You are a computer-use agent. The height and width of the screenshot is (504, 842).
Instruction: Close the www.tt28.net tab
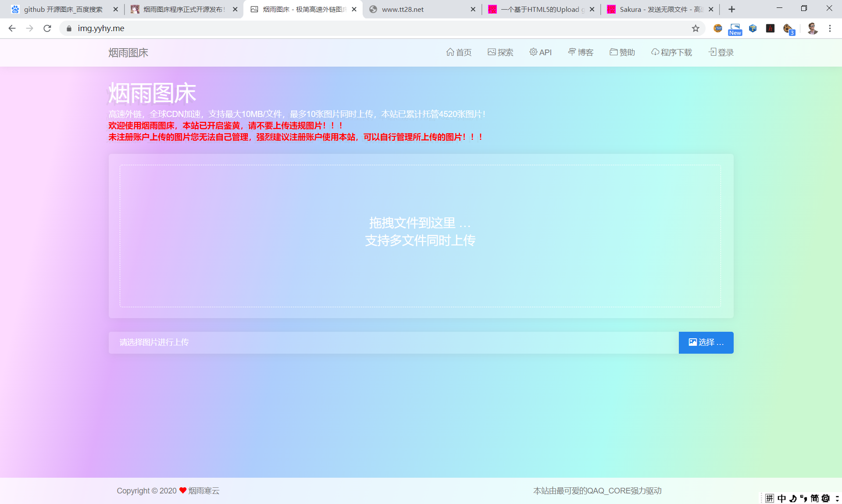(x=473, y=9)
